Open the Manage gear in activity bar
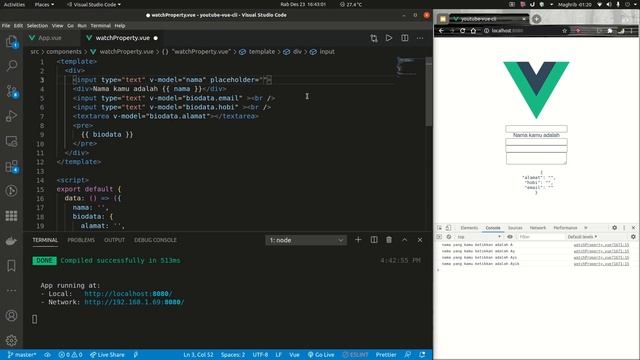Image resolution: width=640 pixels, height=360 pixels. (11, 340)
